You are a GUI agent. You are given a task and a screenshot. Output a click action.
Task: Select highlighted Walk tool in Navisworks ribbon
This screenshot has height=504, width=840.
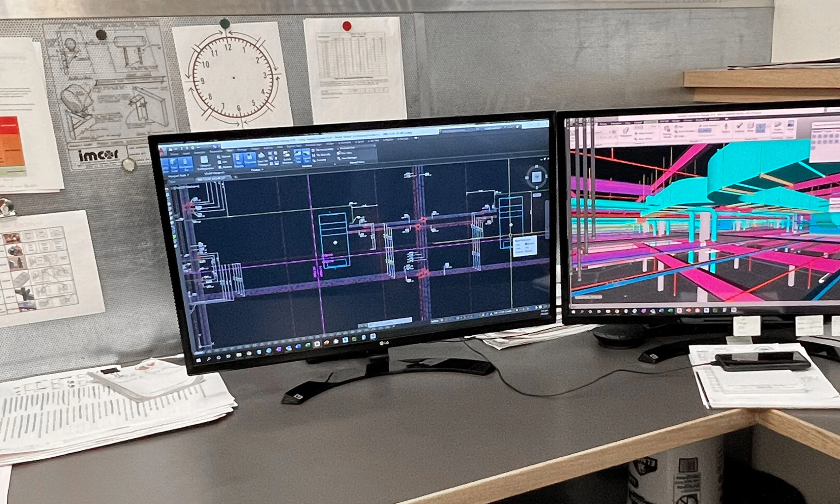(x=705, y=130)
